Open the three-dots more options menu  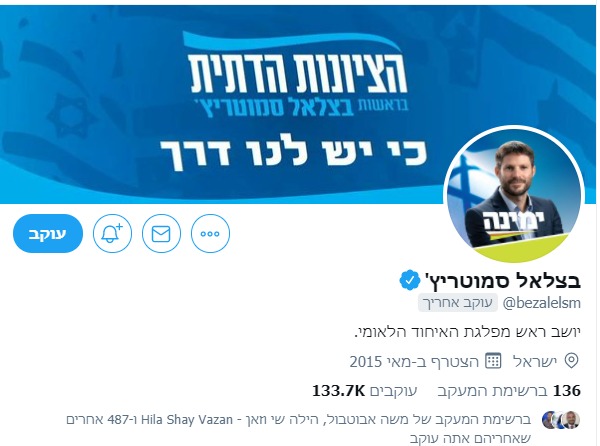(x=210, y=233)
